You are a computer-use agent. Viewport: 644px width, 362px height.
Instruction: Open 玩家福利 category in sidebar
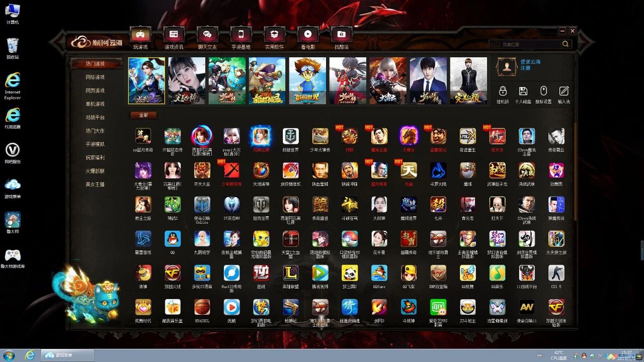click(x=96, y=157)
